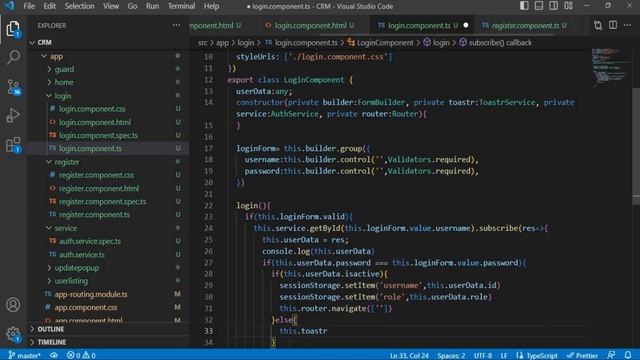
Task: Open the File menu
Action: 29,6
